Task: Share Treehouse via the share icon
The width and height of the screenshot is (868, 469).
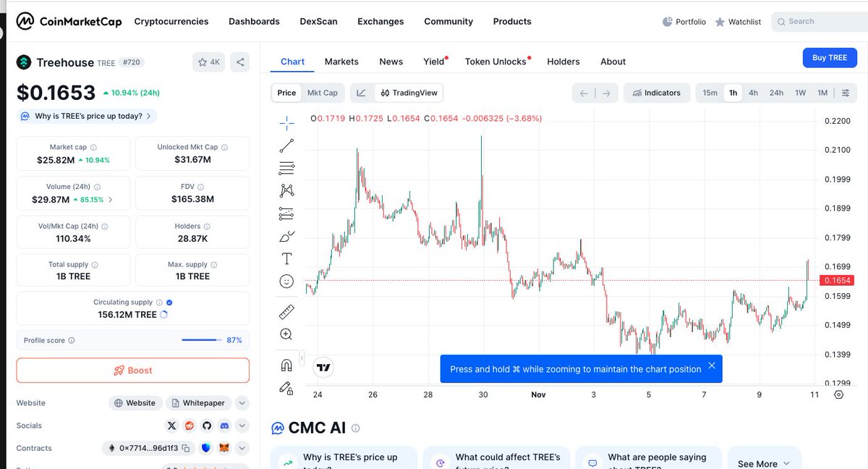Action: [240, 62]
